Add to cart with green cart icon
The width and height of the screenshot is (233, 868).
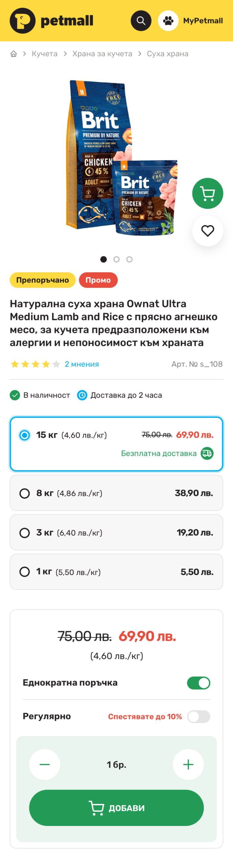(x=208, y=193)
